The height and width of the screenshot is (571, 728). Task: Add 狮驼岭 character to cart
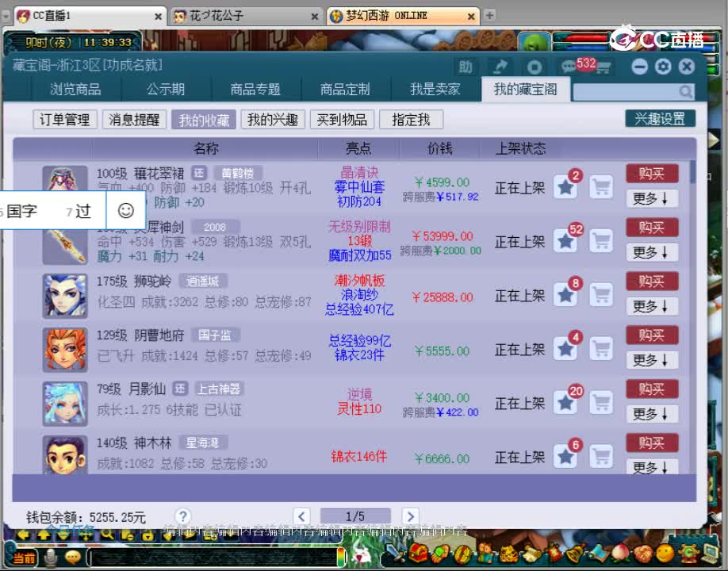click(602, 295)
